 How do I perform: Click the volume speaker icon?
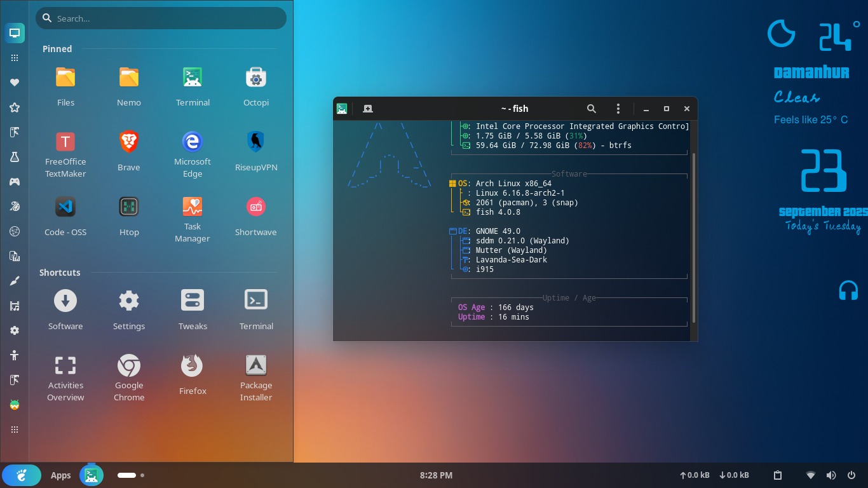831,475
